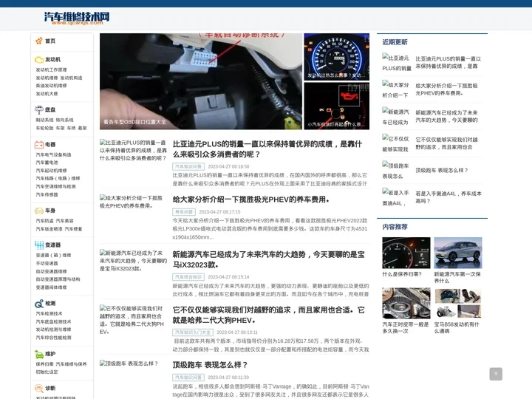Open article title about 比亚迪元PLUS的销量
The height and width of the screenshot is (399, 532).
[x=267, y=149]
